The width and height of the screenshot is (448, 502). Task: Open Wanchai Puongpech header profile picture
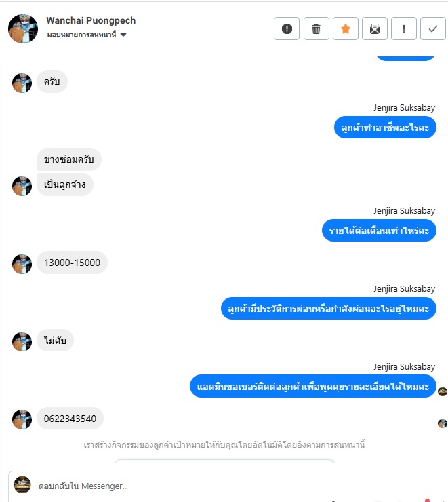[23, 28]
